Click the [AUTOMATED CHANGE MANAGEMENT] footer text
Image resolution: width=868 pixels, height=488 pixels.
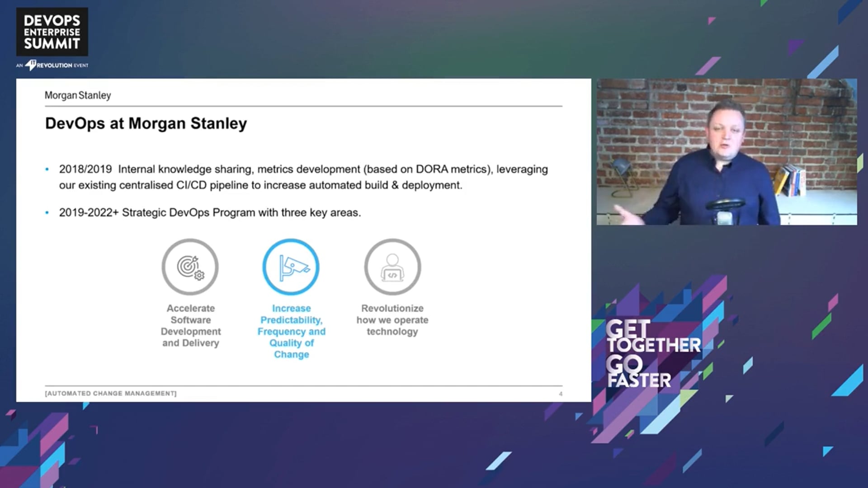point(111,394)
